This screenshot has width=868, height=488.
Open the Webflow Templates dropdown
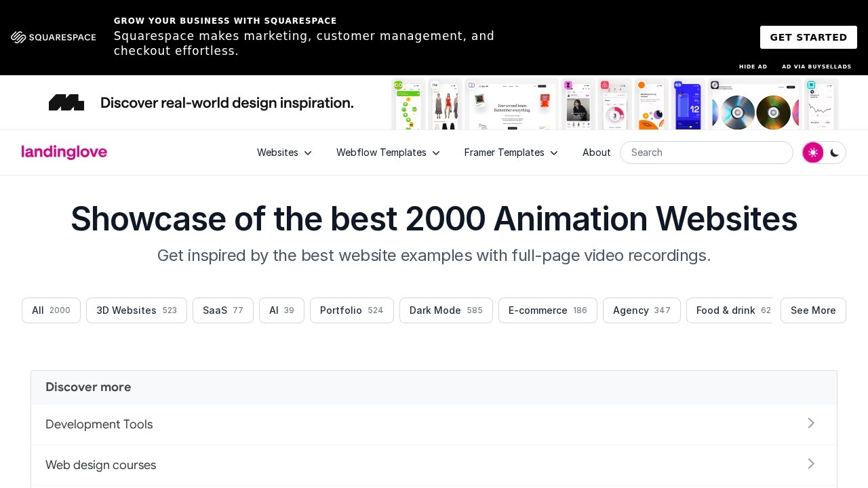point(388,152)
